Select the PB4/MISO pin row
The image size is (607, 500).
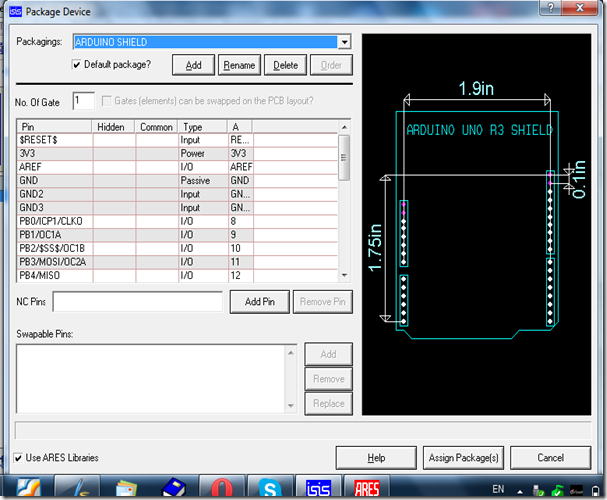(x=177, y=276)
